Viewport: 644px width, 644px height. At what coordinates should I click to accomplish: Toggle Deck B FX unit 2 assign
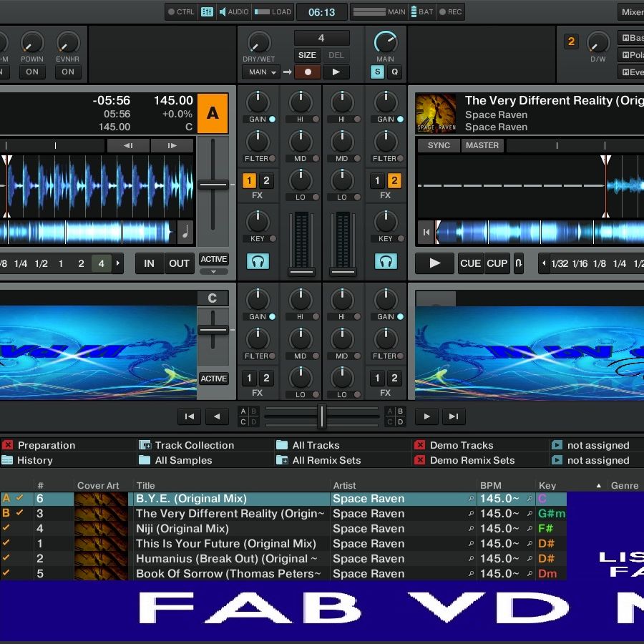(x=394, y=180)
